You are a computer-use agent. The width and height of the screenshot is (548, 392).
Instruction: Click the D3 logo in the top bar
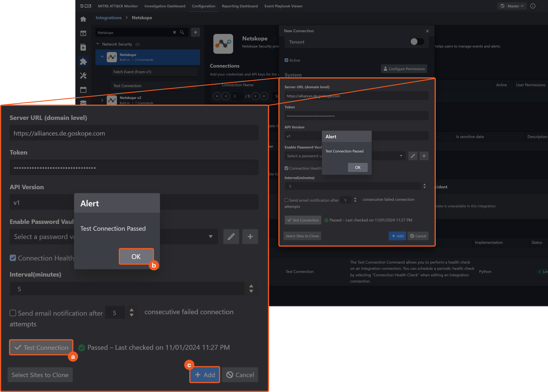pyautogui.click(x=85, y=6)
